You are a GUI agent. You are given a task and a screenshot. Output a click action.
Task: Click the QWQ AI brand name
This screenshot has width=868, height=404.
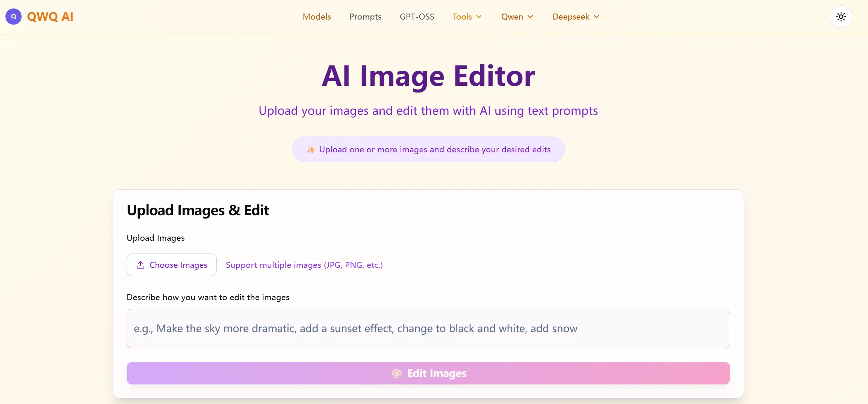pos(50,17)
